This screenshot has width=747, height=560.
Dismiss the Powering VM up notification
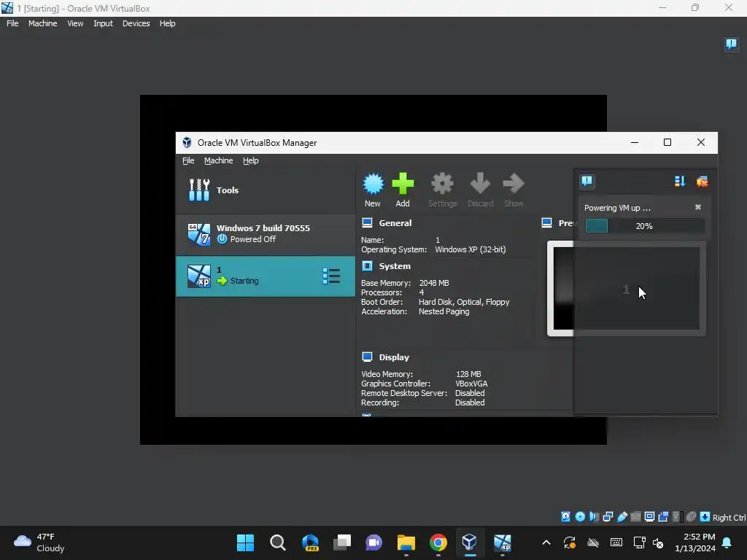tap(698, 207)
